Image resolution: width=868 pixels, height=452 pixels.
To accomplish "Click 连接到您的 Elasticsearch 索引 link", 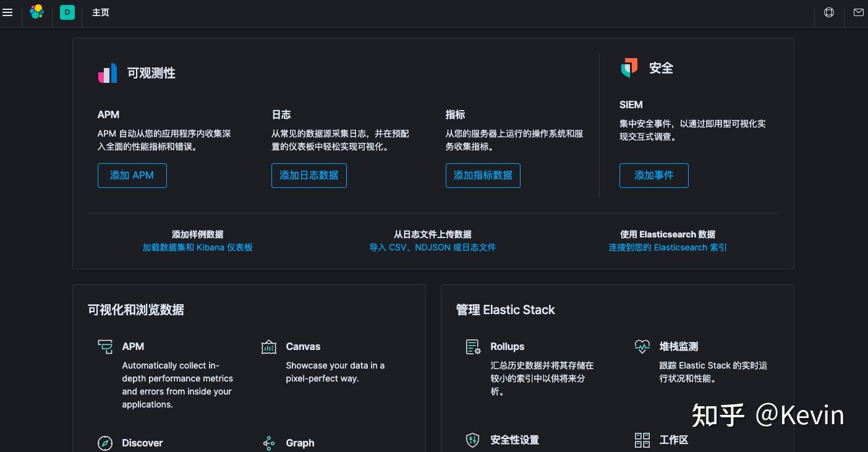I will click(x=668, y=247).
